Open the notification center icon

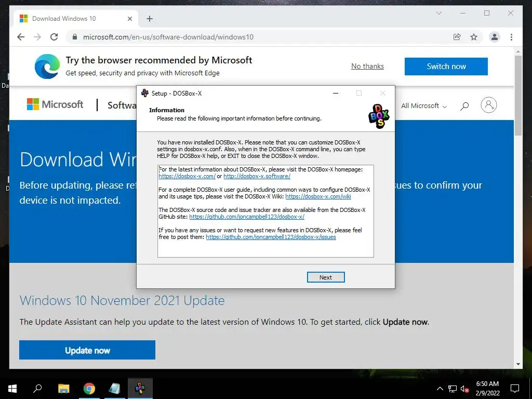tap(515, 389)
